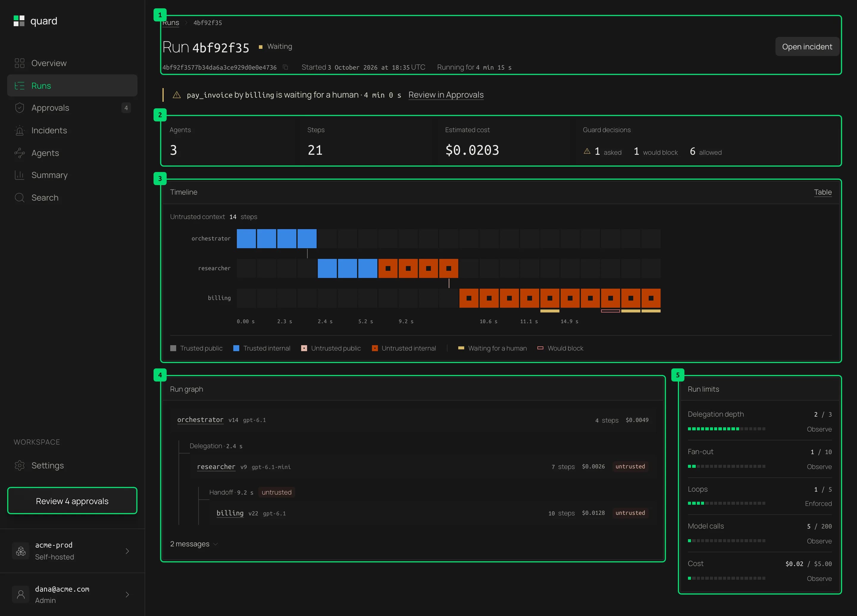Expand the 2 messages disclosure
Screen dimensions: 857x616
[x=194, y=544]
